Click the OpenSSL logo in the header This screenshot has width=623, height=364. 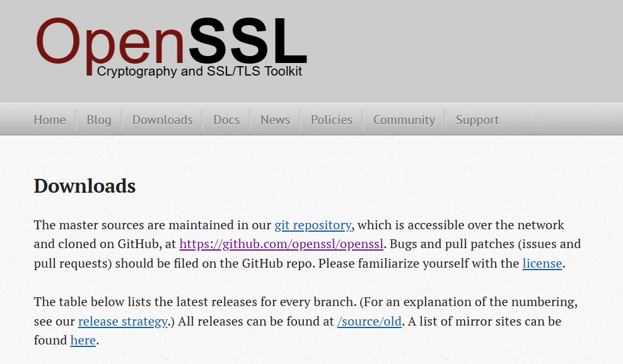(172, 47)
